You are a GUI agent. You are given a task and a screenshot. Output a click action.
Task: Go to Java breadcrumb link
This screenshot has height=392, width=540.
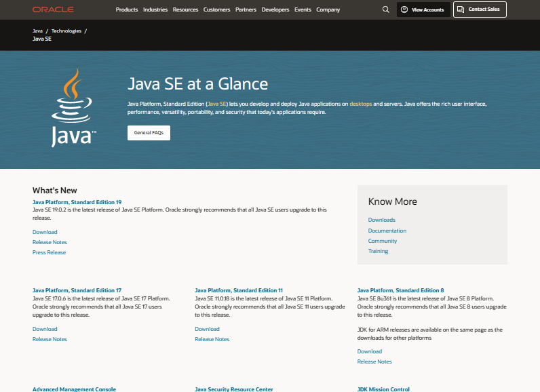37,31
